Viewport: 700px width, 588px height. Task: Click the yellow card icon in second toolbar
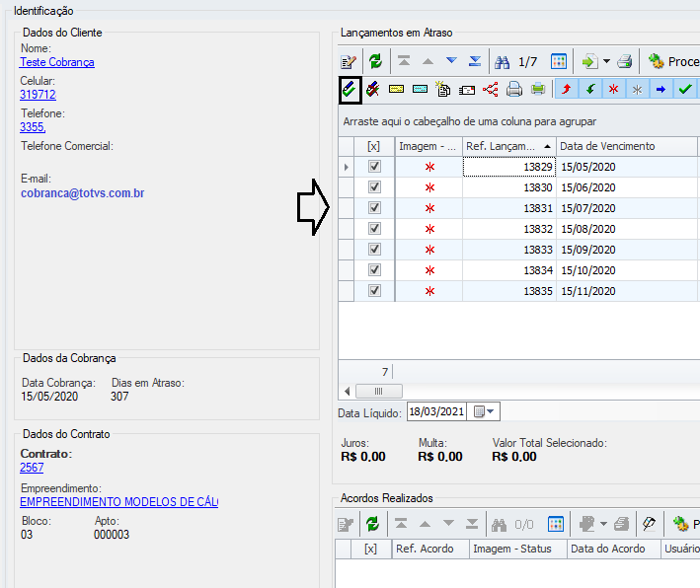396,90
